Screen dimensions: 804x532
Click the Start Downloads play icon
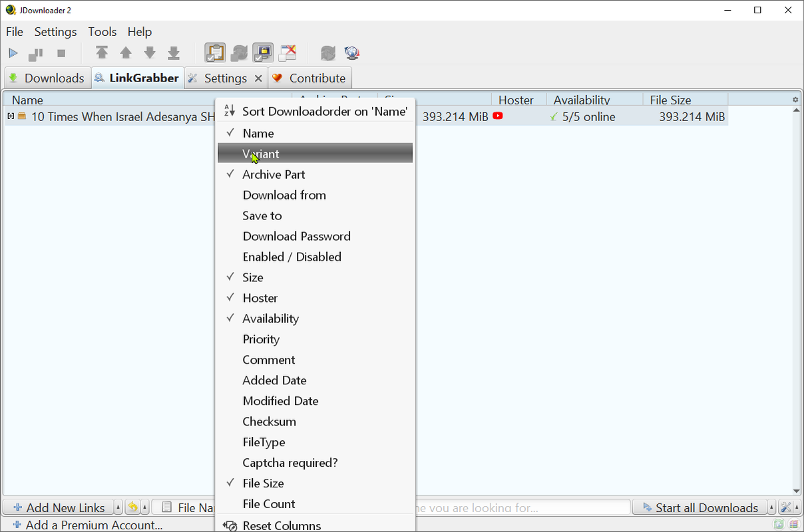[x=13, y=53]
